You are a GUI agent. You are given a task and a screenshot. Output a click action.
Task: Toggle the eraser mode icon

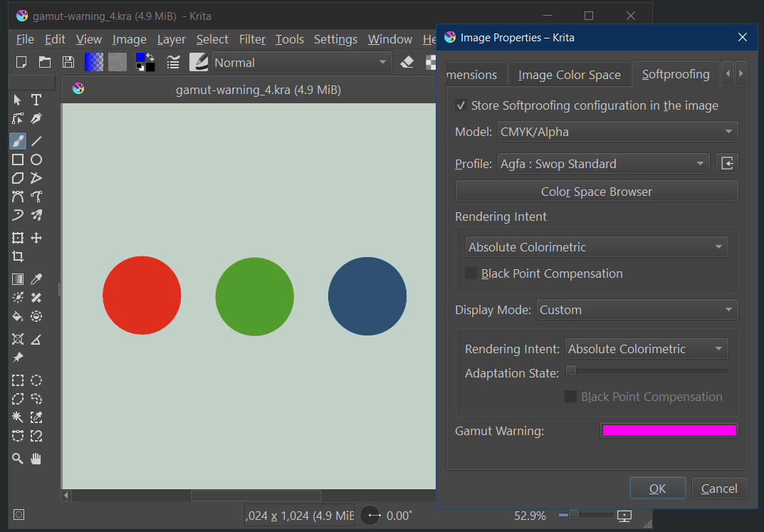(x=407, y=63)
